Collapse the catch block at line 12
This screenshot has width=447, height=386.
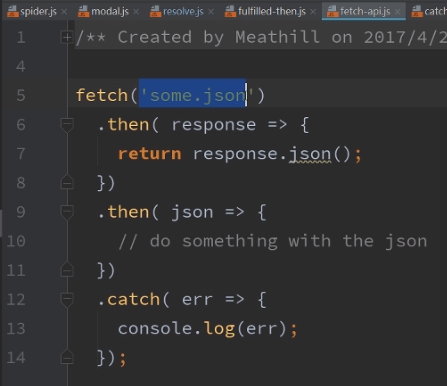[67, 299]
